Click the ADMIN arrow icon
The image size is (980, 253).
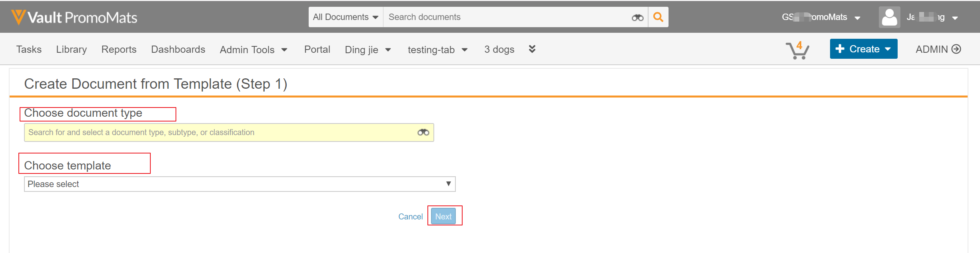pyautogui.click(x=956, y=49)
